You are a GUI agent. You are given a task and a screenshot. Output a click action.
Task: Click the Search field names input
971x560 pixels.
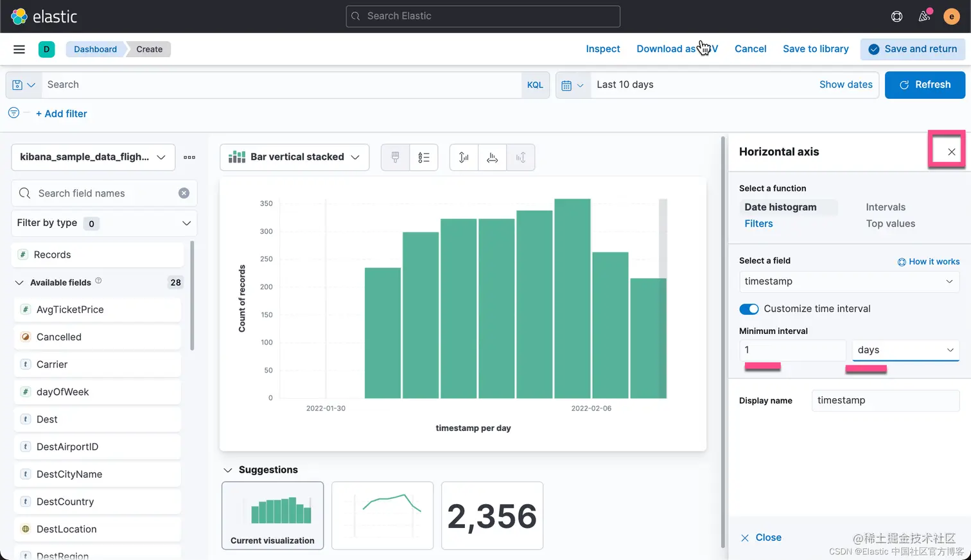104,193
